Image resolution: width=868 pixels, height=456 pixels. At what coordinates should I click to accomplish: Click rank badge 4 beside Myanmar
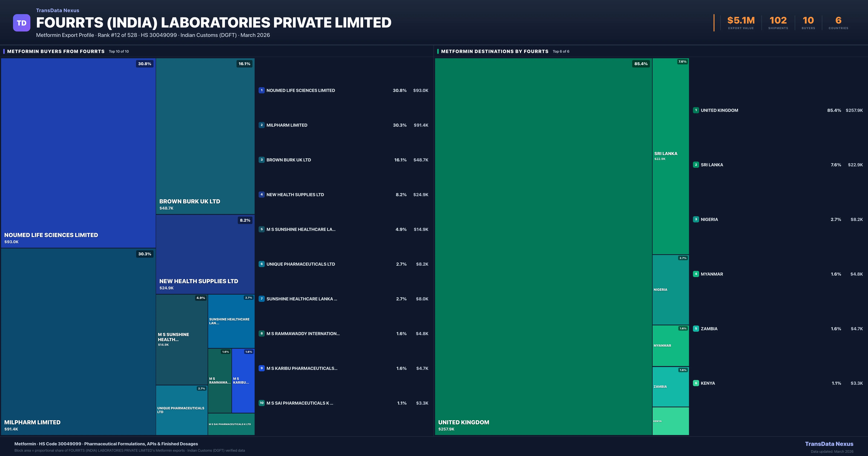[696, 274]
